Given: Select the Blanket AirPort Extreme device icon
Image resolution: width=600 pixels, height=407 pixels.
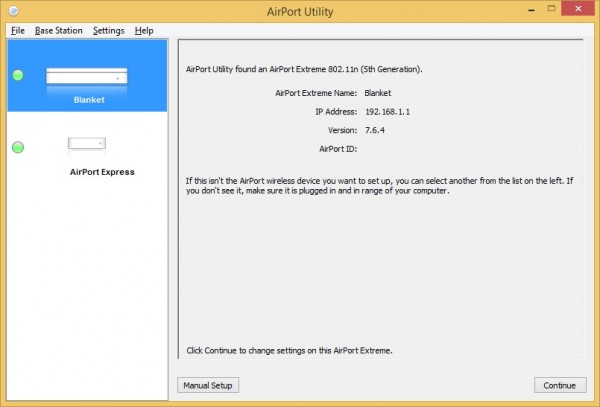Looking at the screenshot, I should (x=87, y=76).
